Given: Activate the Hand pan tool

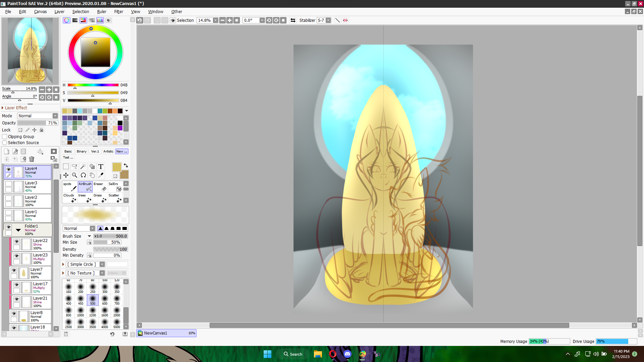Looking at the screenshot, I should [x=92, y=175].
